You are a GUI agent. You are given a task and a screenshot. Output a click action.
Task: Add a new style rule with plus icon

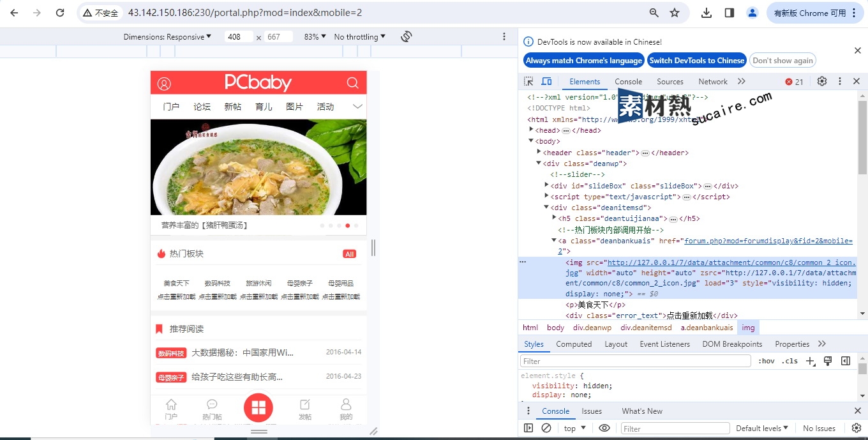coord(811,361)
